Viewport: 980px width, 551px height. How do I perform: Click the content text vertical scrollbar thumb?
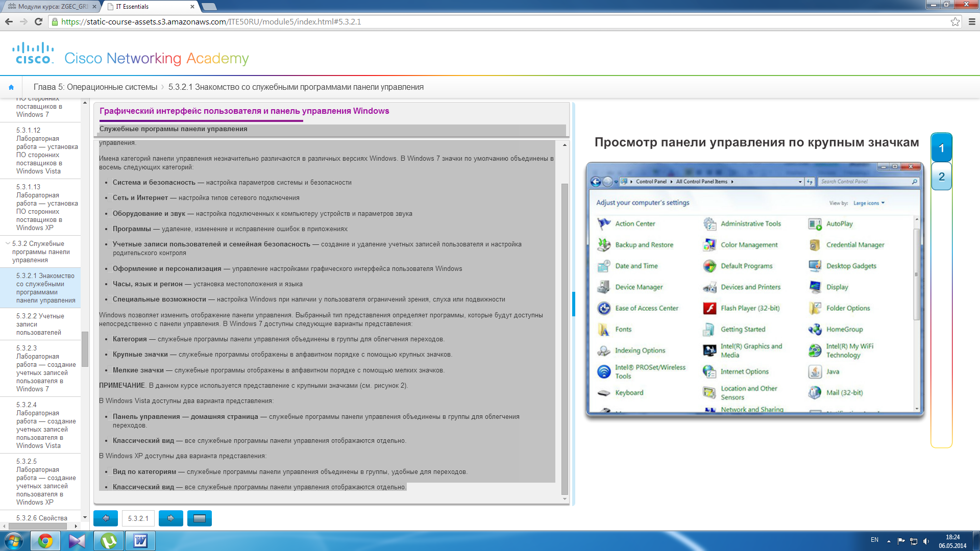(565, 339)
